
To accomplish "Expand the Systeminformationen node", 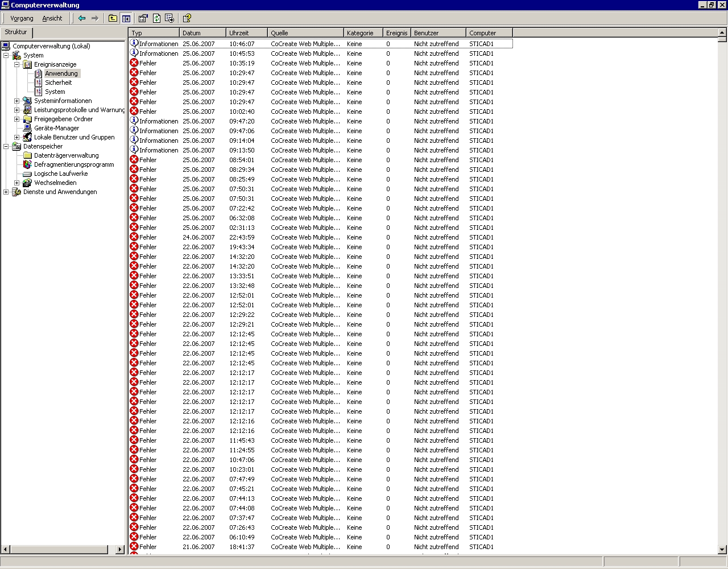I will coord(17,101).
